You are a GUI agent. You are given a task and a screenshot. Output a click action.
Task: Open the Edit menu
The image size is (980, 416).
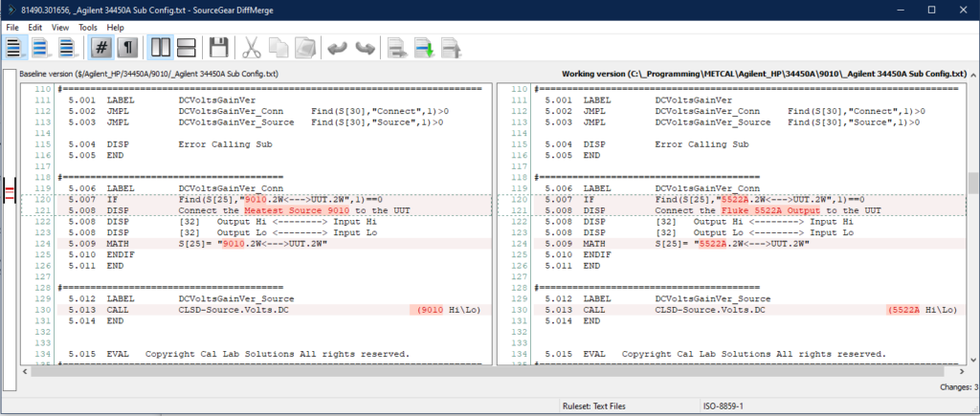coord(35,28)
